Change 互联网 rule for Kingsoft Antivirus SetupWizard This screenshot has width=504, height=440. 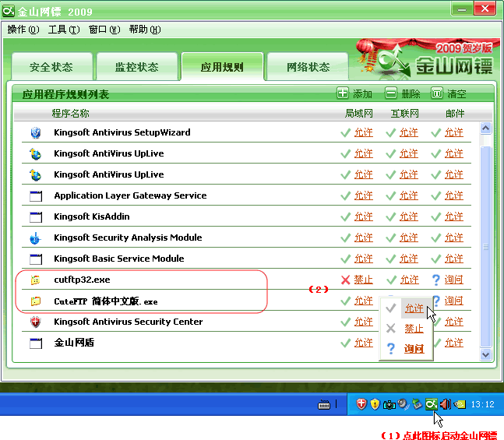(409, 132)
